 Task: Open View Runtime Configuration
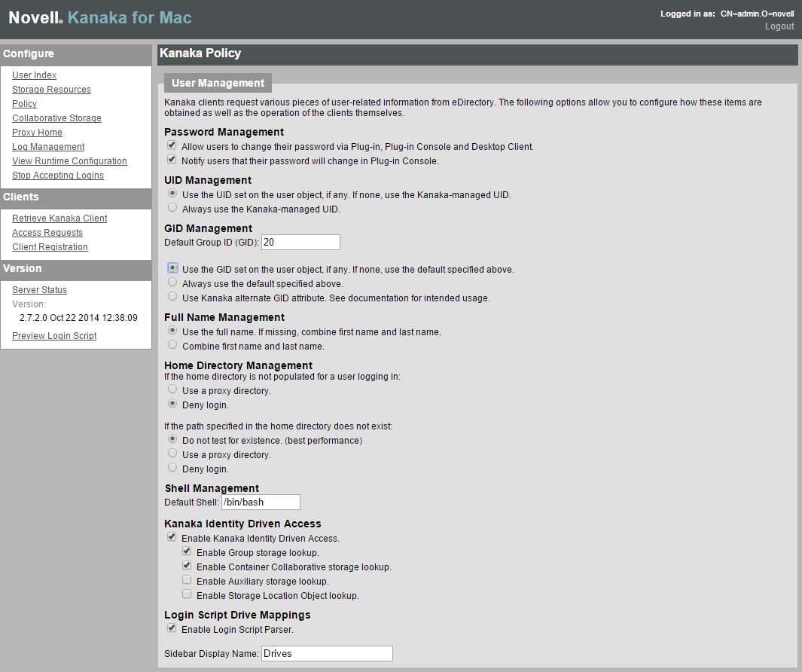[x=69, y=161]
